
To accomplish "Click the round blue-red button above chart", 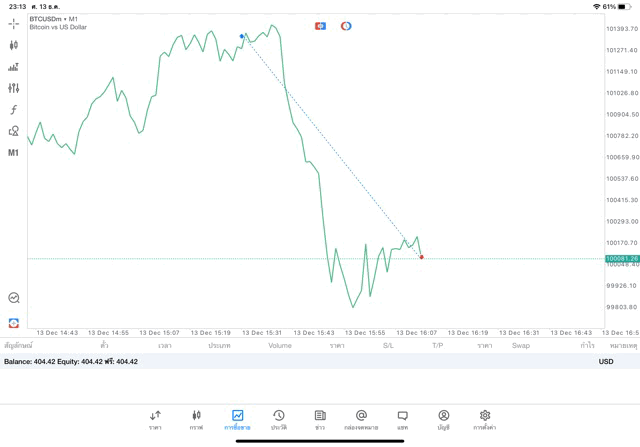I will 346,26.
